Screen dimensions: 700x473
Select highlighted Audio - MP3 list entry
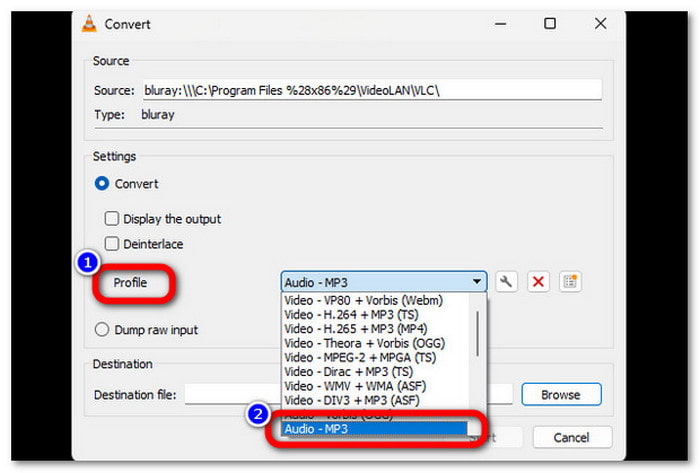pyautogui.click(x=375, y=429)
